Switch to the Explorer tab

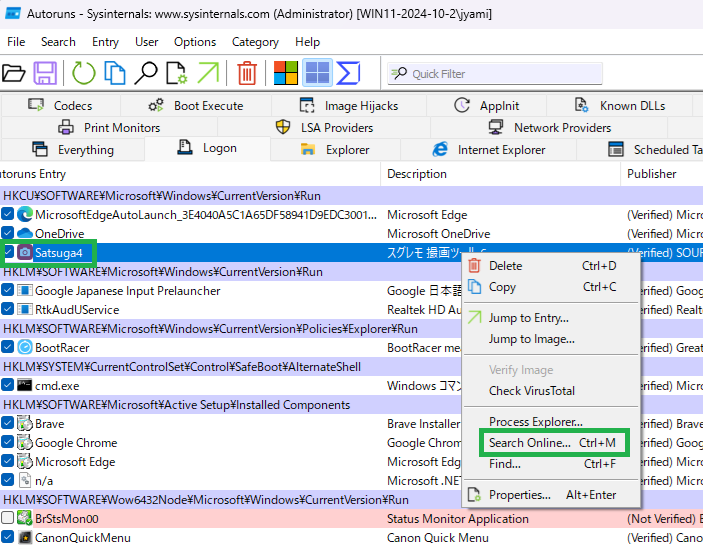[335, 150]
